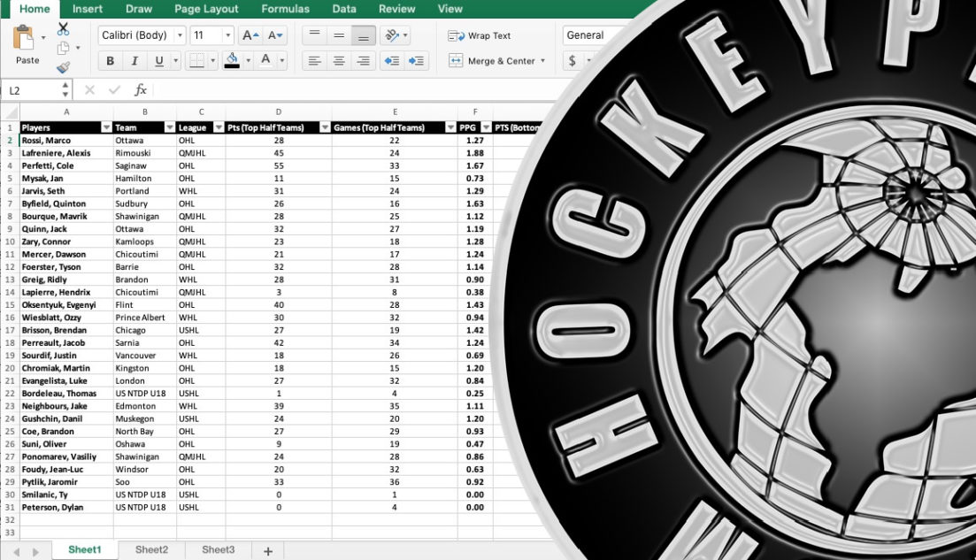The height and width of the screenshot is (560, 976).
Task: Switch to Sheet2
Action: [151, 550]
